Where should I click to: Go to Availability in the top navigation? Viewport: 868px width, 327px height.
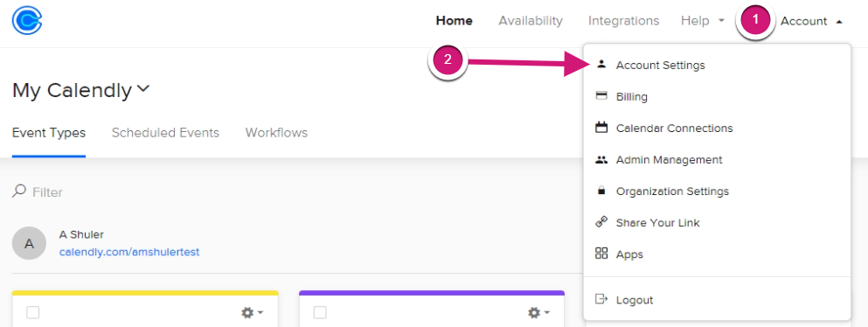pyautogui.click(x=531, y=20)
